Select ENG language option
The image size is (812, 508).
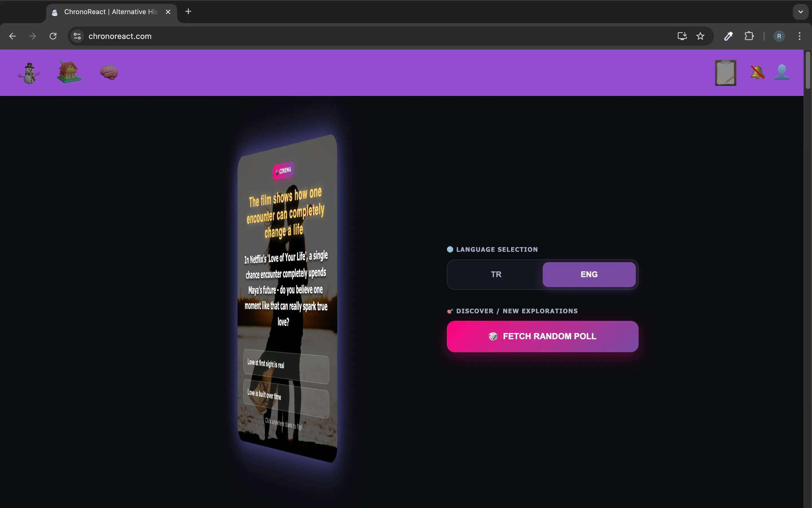(589, 275)
